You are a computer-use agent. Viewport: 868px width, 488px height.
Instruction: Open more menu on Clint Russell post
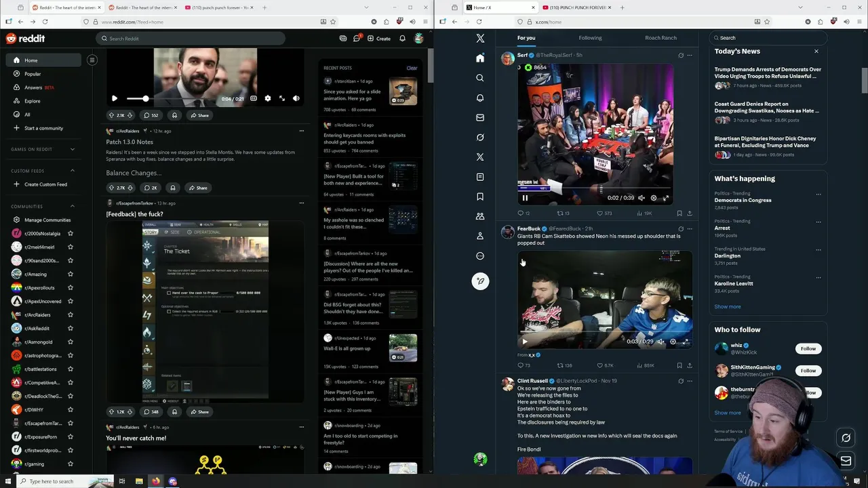tap(690, 381)
